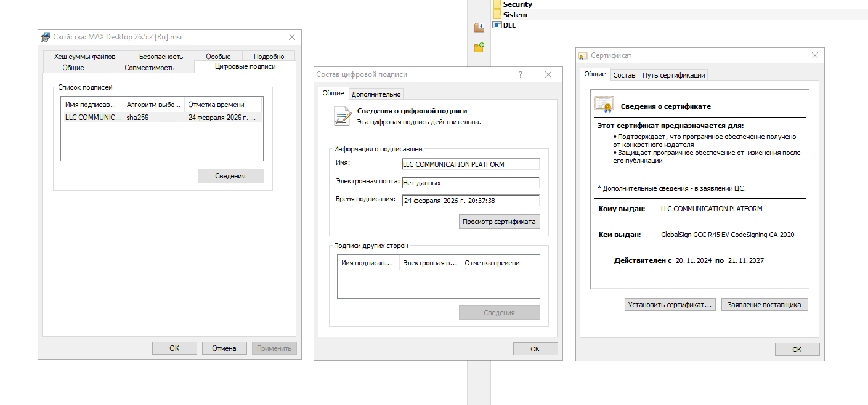Select the Общие tab in the signature dialog
Screen dimensions: 868x405
[333, 93]
